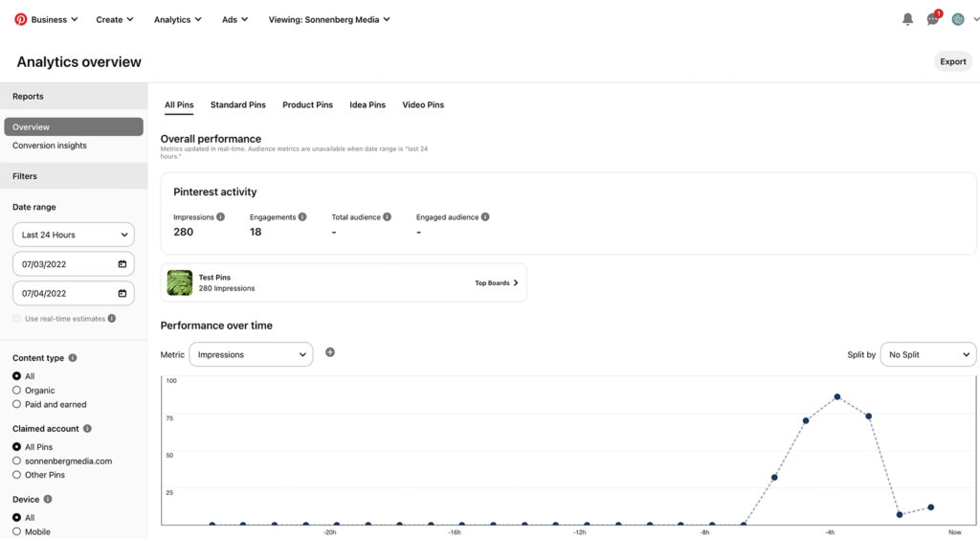The height and width of the screenshot is (539, 980).
Task: Open the Analytics menu
Action: coord(177,19)
